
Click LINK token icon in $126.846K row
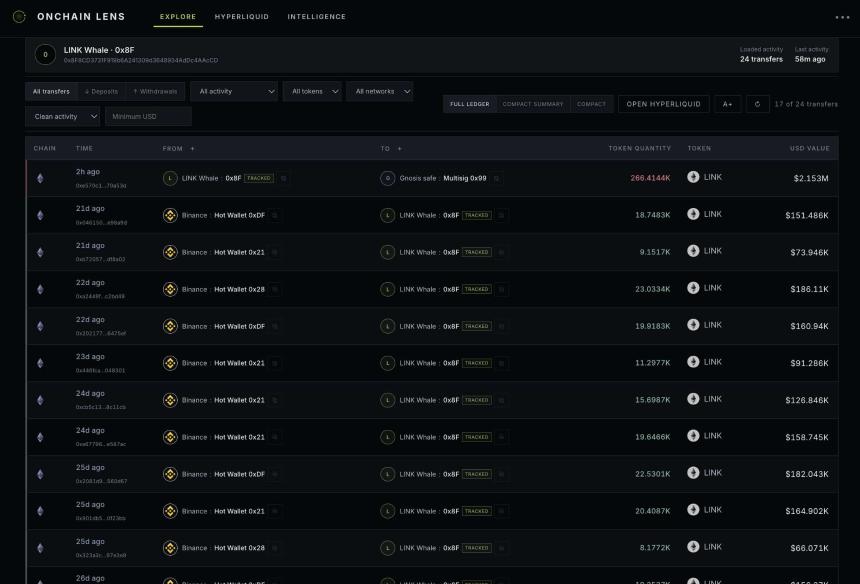693,399
